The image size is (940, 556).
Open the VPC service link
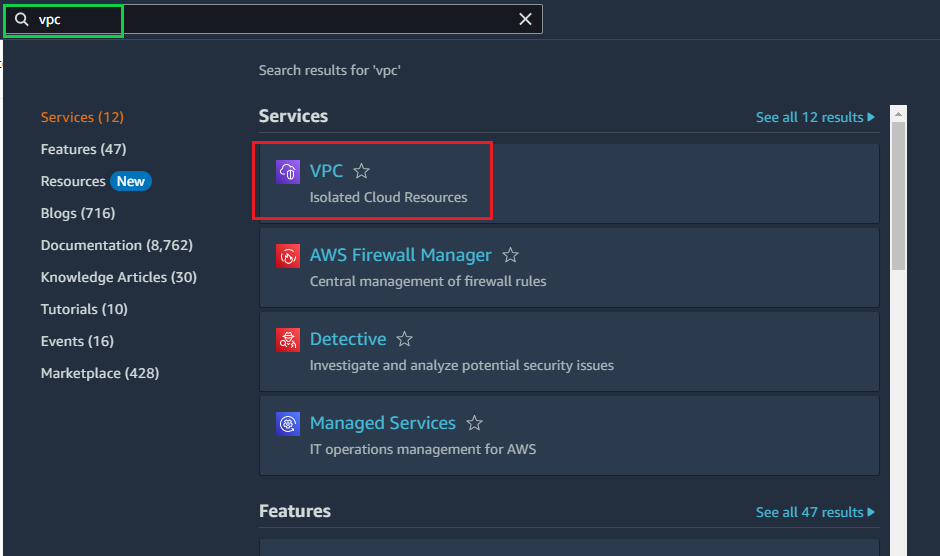coord(326,171)
